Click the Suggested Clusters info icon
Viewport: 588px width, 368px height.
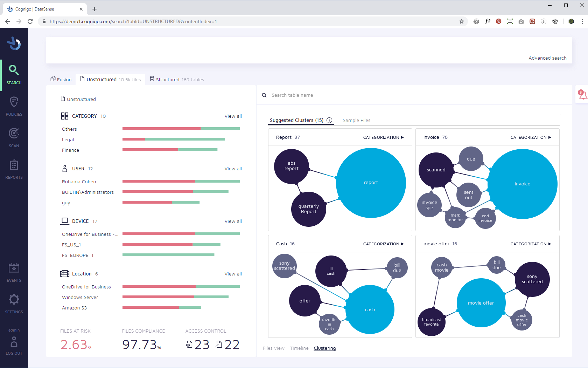(x=329, y=120)
